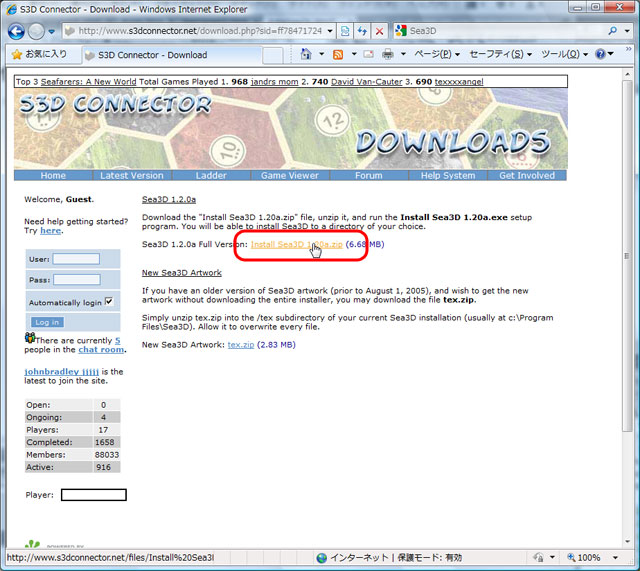This screenshot has height=571, width=640.
Task: Click the blue Help question icon
Action: [600, 54]
